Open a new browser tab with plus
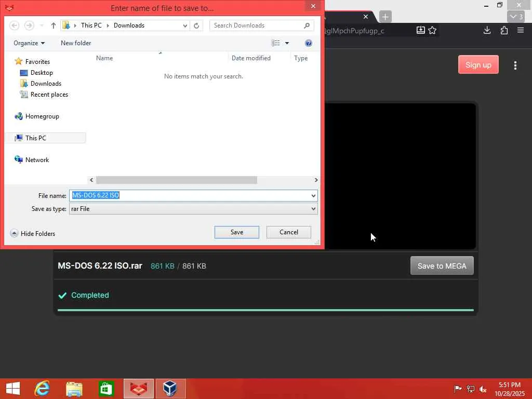The image size is (532, 399). tap(385, 17)
